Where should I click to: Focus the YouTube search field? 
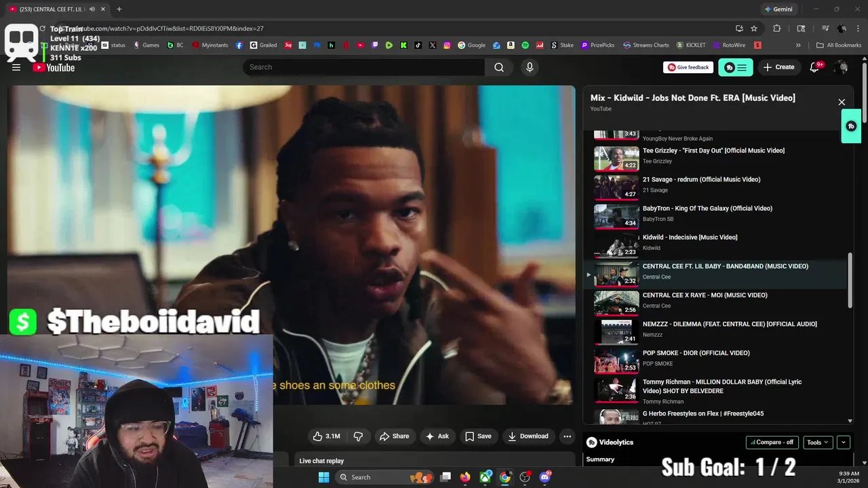click(x=363, y=67)
